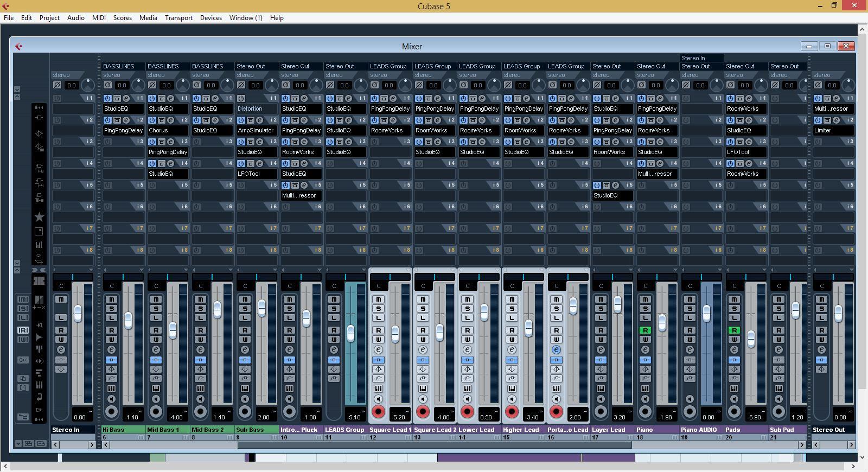
Task: Open the Transport menu
Action: (x=178, y=18)
